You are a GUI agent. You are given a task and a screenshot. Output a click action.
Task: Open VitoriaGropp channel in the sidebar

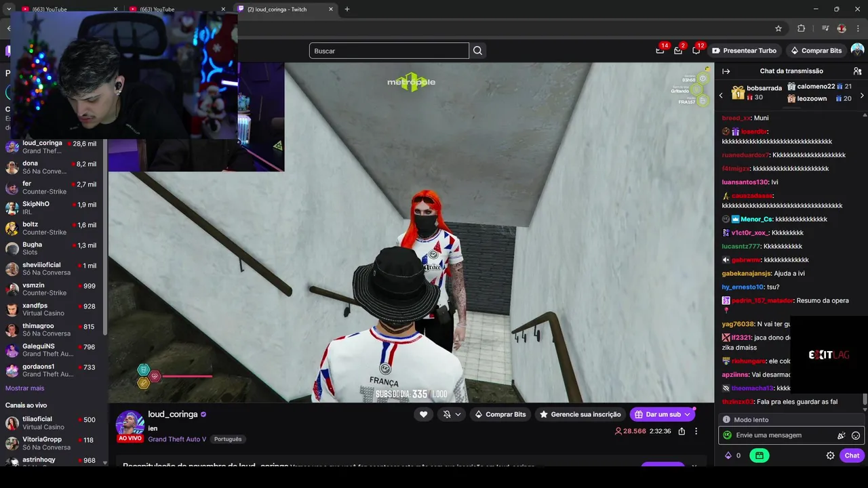[x=52, y=443]
